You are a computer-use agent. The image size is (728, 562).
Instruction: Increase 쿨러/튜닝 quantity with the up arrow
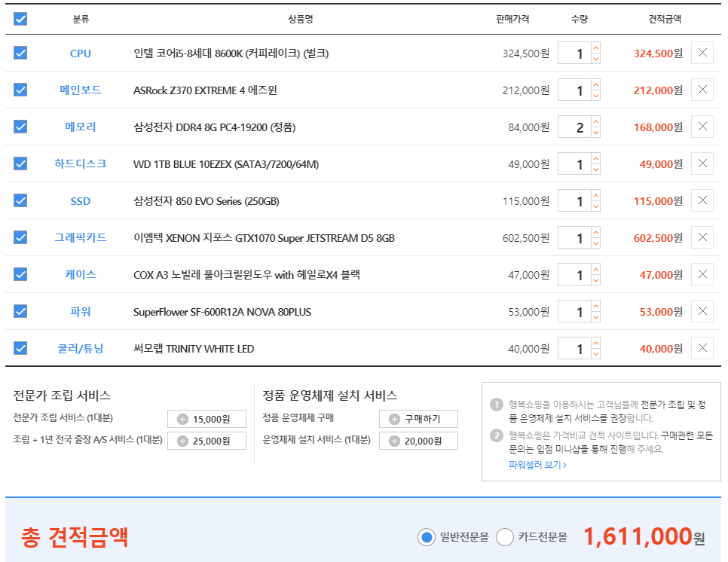click(x=595, y=343)
